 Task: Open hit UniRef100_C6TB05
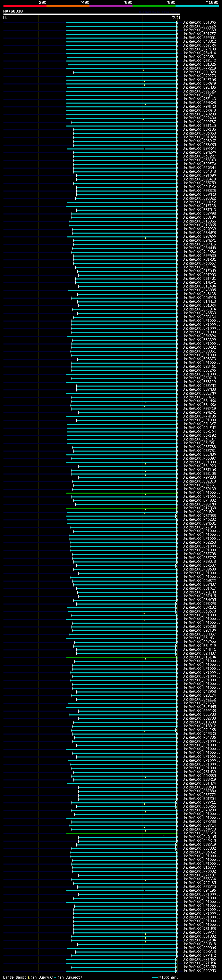pos(199,23)
